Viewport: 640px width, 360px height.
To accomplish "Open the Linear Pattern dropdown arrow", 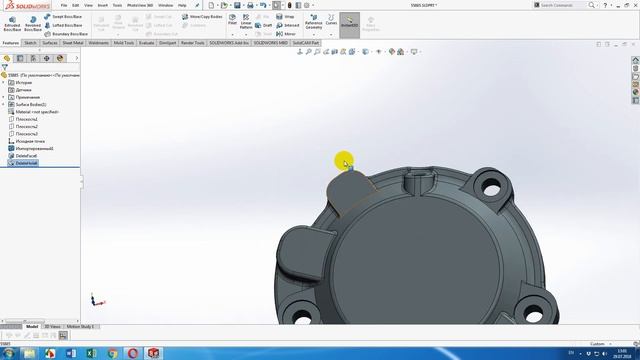I will pos(246,34).
